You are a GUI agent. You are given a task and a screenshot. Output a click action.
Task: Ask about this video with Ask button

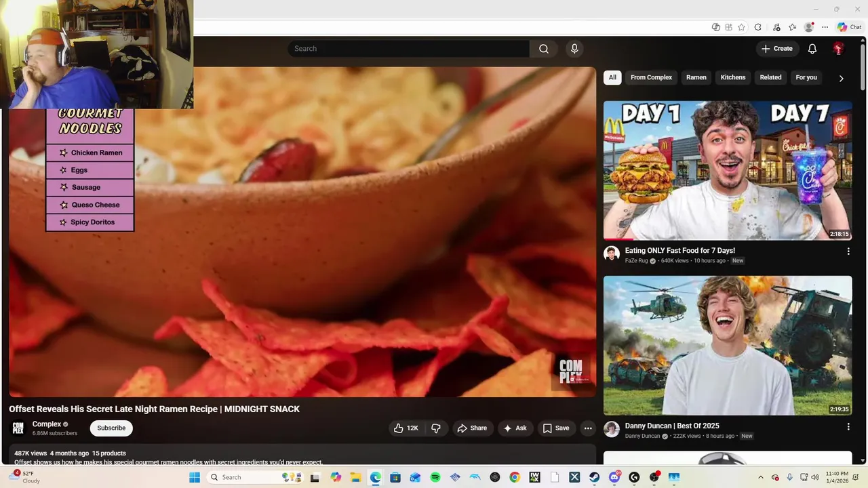point(515,428)
